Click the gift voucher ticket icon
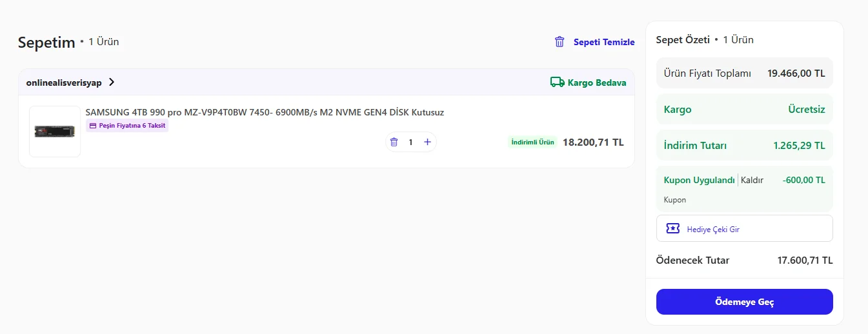 (x=673, y=228)
